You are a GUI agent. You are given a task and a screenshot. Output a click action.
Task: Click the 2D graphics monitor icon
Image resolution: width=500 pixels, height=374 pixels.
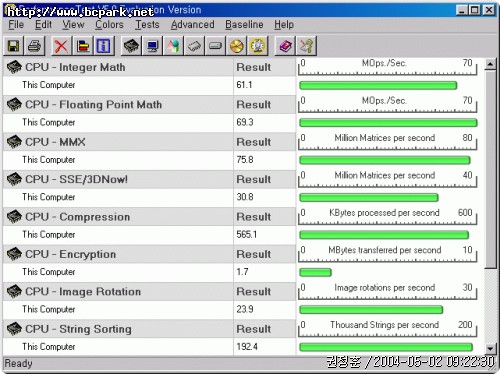[152, 46]
